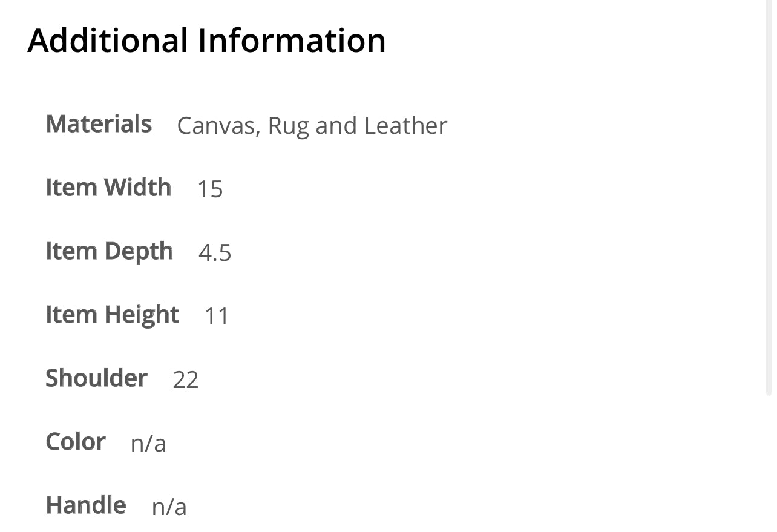
Task: Select the Item Height label
Action: 113,315
